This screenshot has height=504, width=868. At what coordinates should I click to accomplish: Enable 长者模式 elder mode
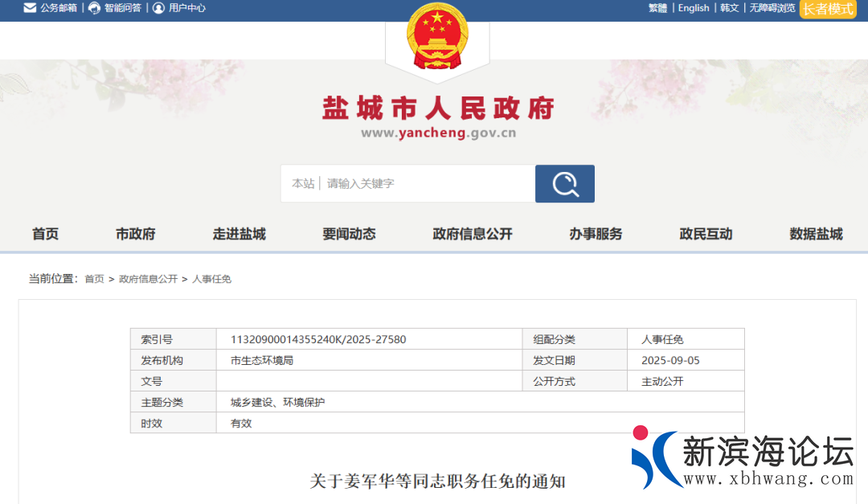click(x=828, y=9)
